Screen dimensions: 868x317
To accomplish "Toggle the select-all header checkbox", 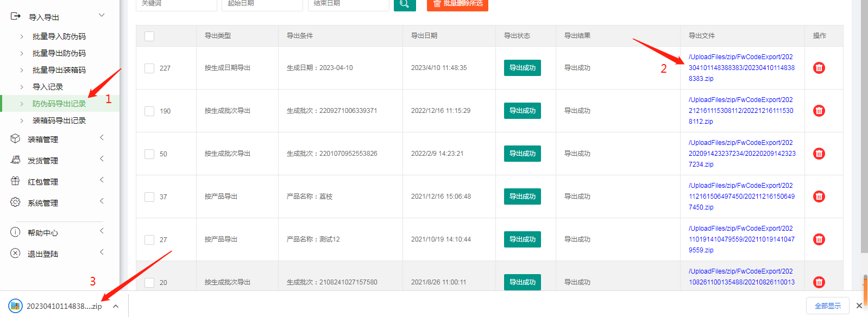I will (x=149, y=36).
